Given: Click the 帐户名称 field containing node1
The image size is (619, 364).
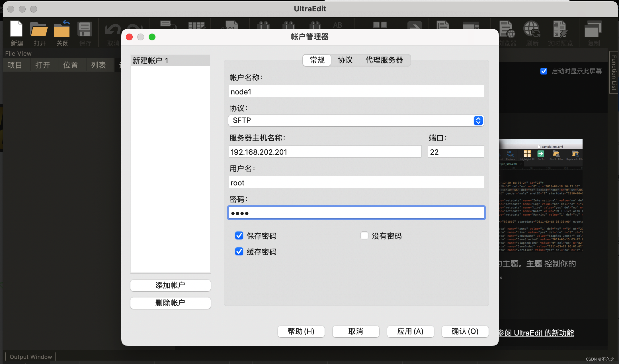Looking at the screenshot, I should [x=356, y=91].
